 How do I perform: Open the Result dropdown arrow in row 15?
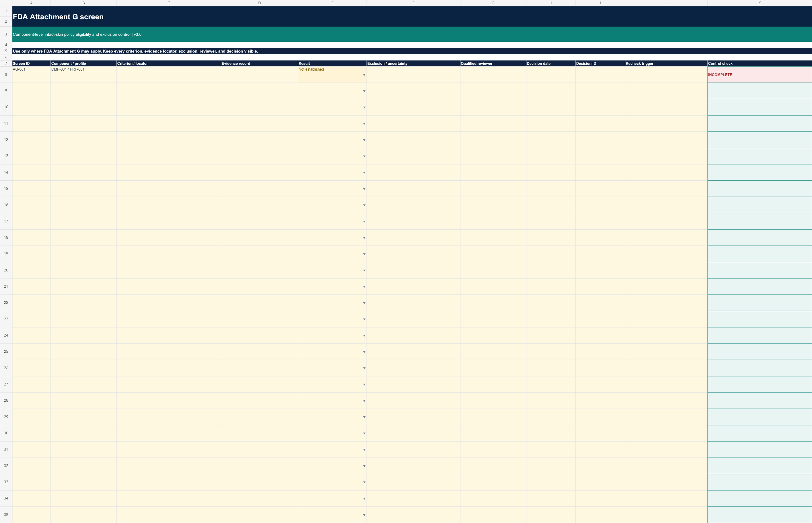(364, 189)
